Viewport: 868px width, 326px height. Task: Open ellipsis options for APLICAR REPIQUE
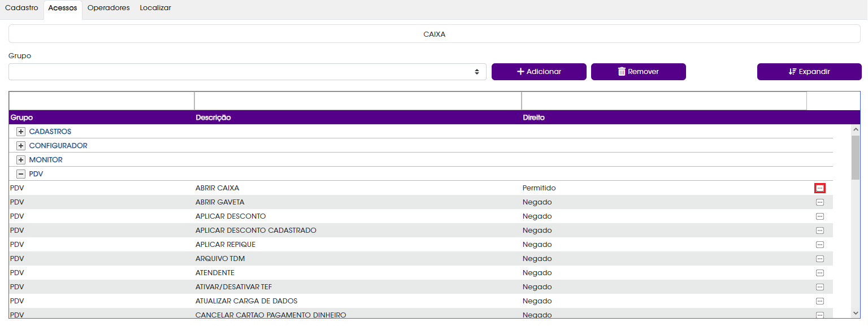(x=819, y=245)
